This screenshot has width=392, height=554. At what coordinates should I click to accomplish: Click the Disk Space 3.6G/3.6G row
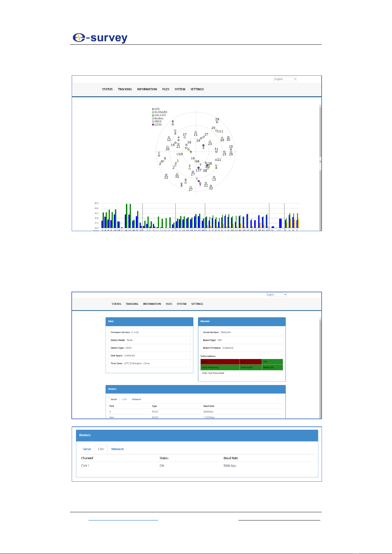(149, 356)
